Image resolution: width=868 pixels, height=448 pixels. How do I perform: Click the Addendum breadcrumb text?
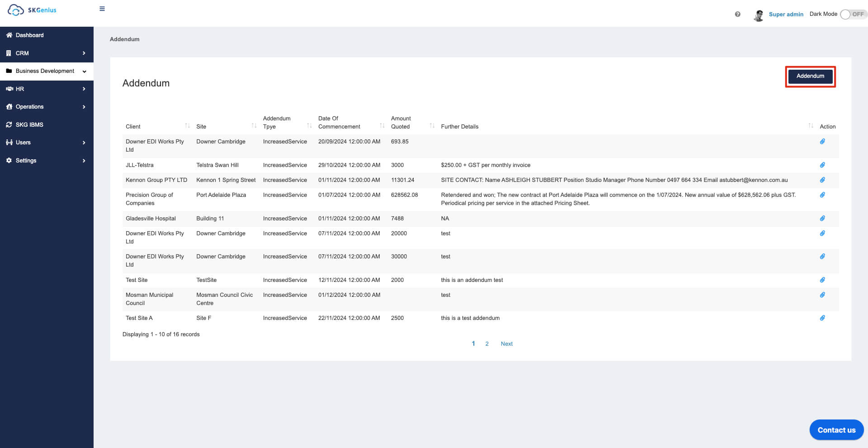tap(124, 39)
